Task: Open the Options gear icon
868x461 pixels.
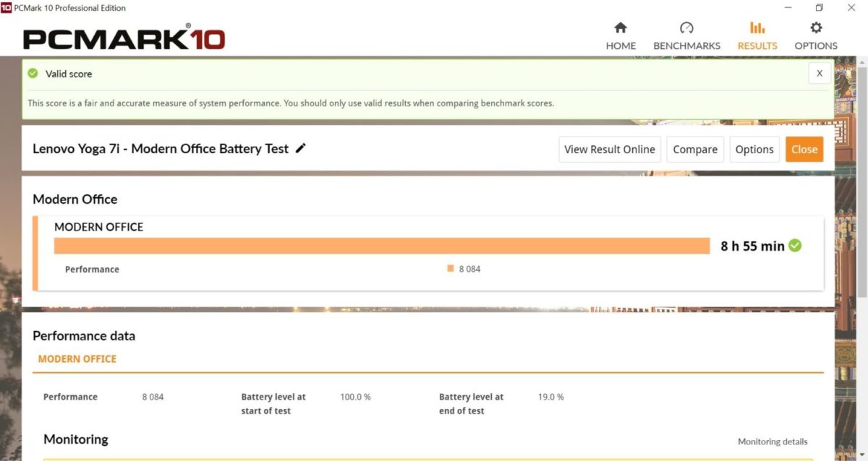Action: (x=816, y=28)
